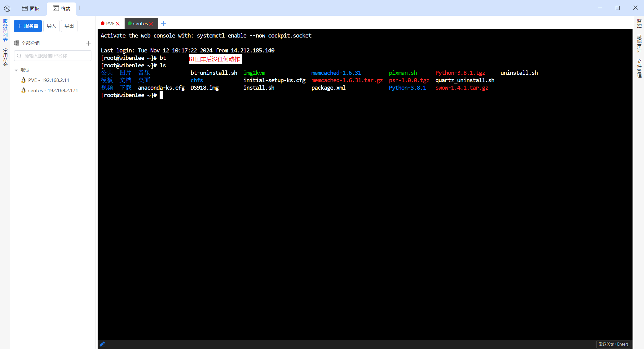The width and height of the screenshot is (644, 349).
Task: Click the terminal icon on 终端 tab
Action: pyautogui.click(x=56, y=8)
